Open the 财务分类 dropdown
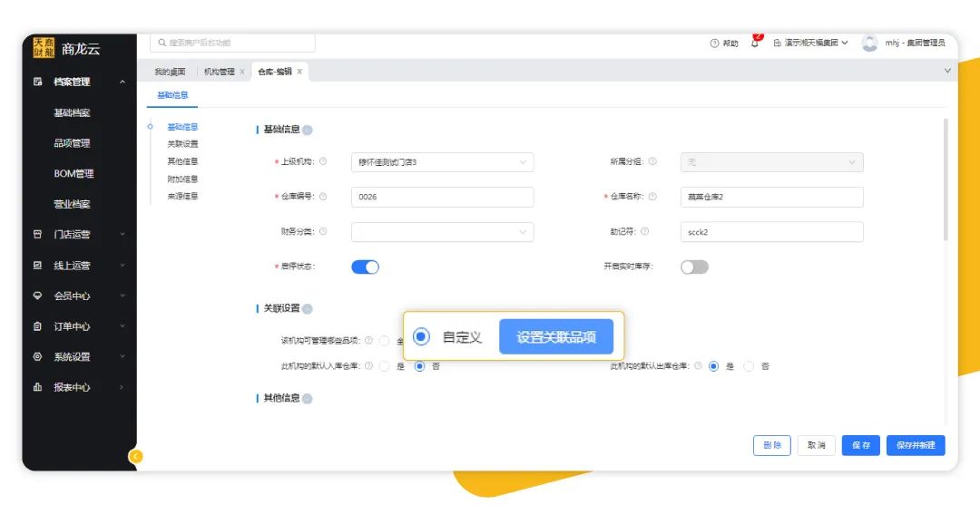This screenshot has height=514, width=980. 442,232
